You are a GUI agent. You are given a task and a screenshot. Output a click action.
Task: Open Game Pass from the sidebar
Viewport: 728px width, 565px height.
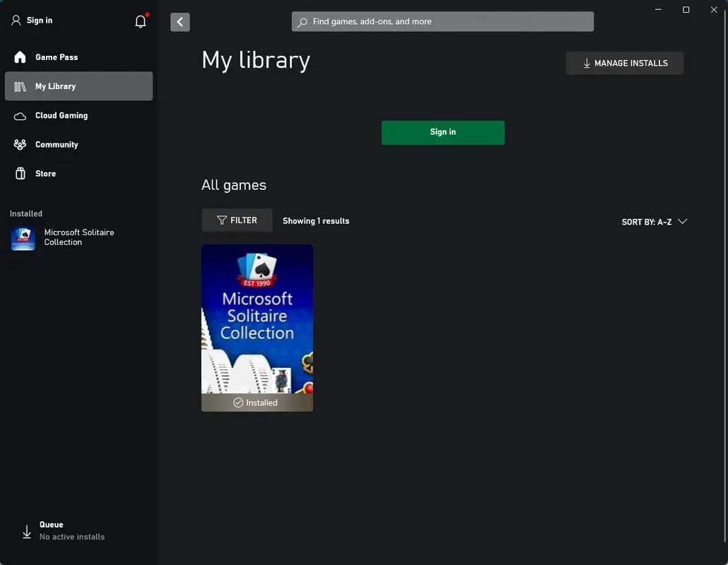(x=57, y=57)
